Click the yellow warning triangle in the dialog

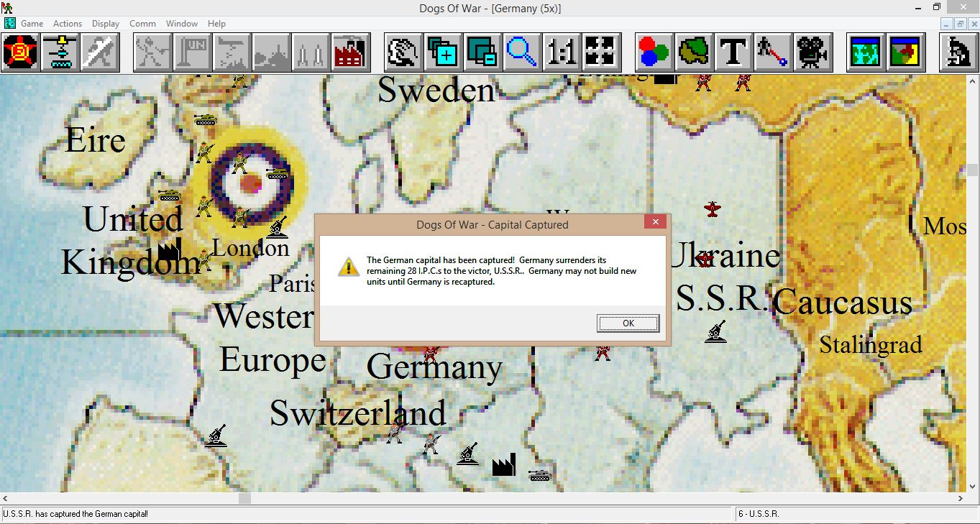point(349,267)
